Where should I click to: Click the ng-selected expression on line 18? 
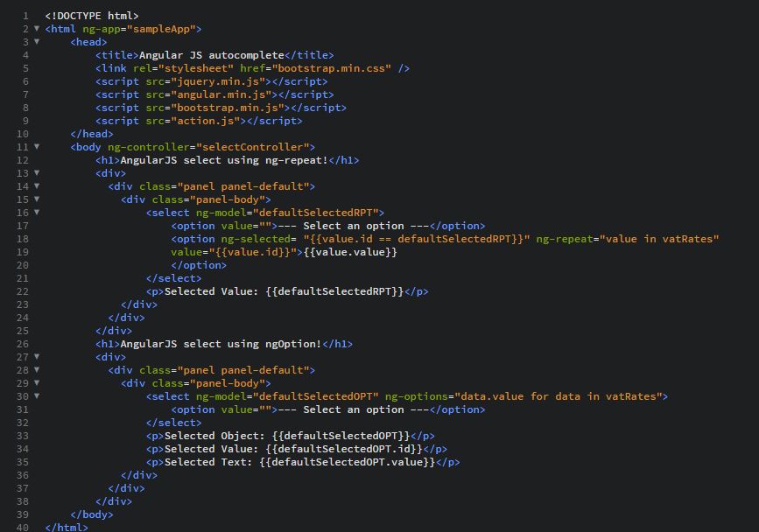417,239
